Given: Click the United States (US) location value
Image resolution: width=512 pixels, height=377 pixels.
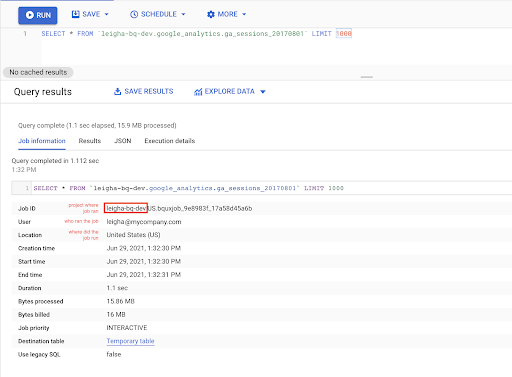Looking at the screenshot, I should pos(133,235).
